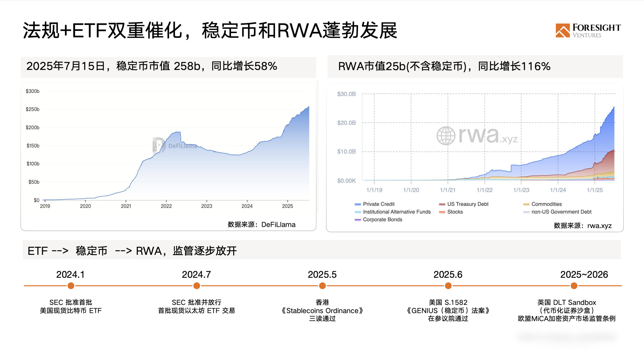Click the 1/1/22 x-axis label
Screen dimensions: 644x361
click(485, 190)
